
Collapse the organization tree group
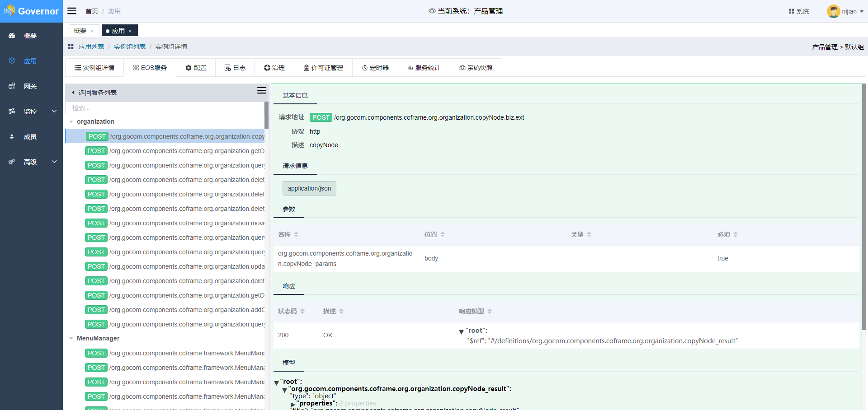[71, 122]
